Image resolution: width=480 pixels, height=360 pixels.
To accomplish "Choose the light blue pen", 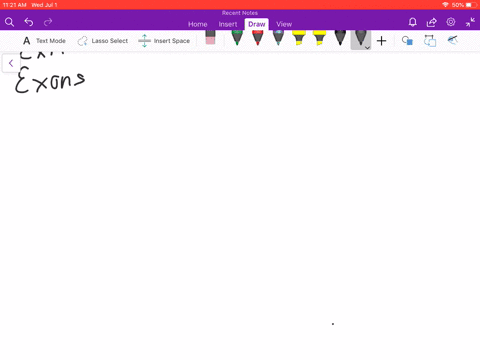I will click(278, 38).
